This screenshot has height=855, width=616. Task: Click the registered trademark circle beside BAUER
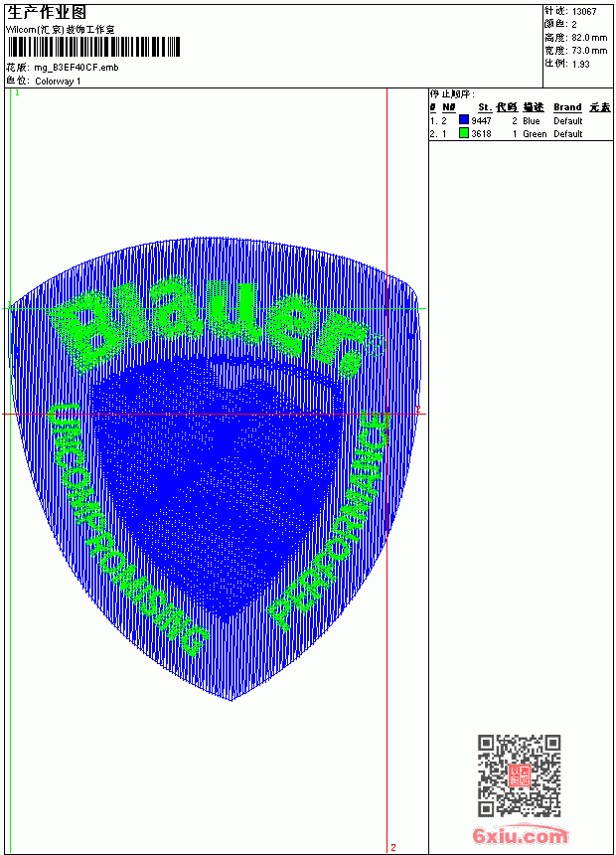pyautogui.click(x=376, y=345)
